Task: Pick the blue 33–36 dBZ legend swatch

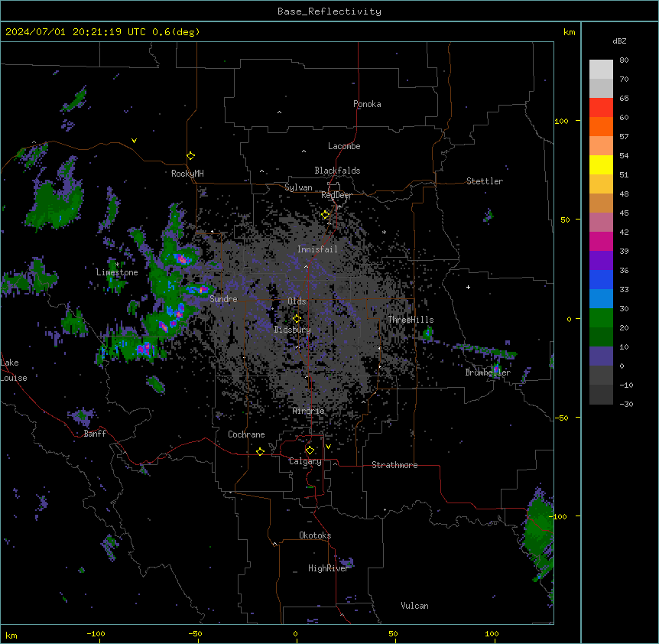Action: point(601,279)
